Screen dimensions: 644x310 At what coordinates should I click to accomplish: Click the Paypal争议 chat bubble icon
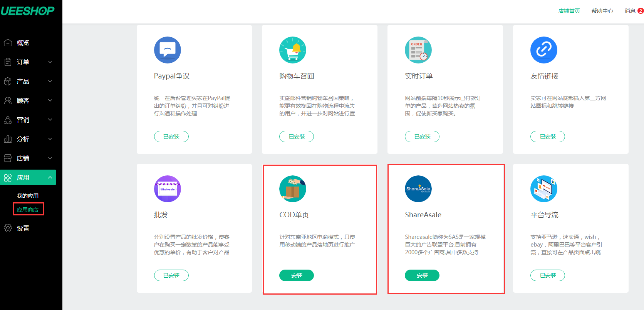coord(168,50)
